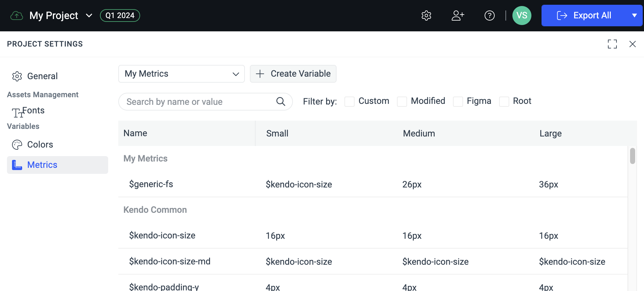Image resolution: width=644 pixels, height=291 pixels.
Task: Select the Metrics variables section
Action: [x=58, y=165]
